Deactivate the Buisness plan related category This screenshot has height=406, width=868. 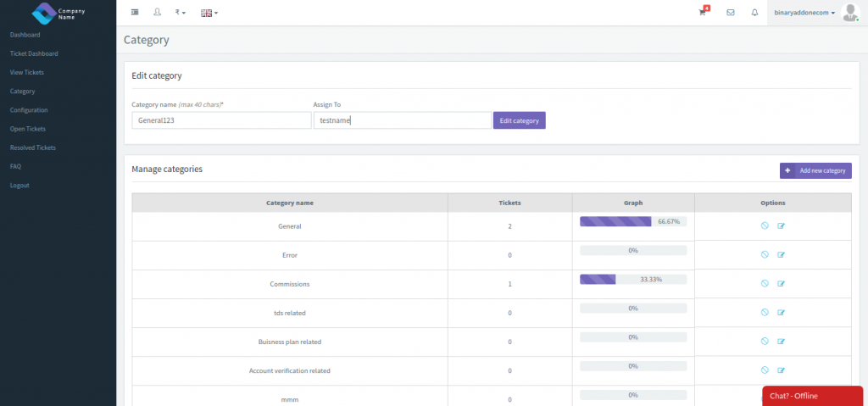(765, 342)
